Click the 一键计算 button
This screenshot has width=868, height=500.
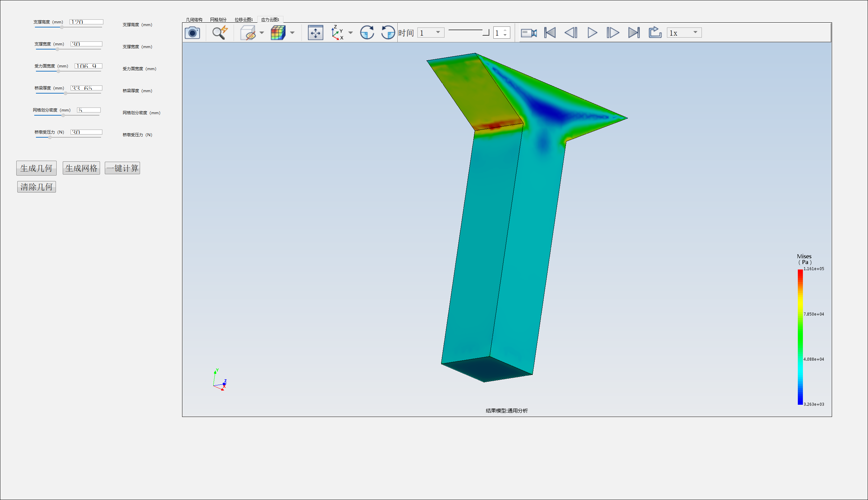pos(122,168)
